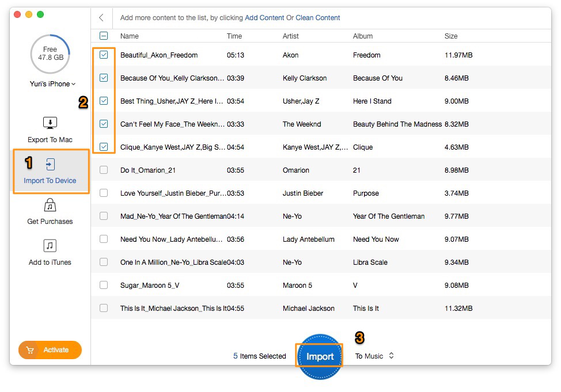The image size is (561, 392).
Task: Click the blue Import button
Action: (x=320, y=356)
